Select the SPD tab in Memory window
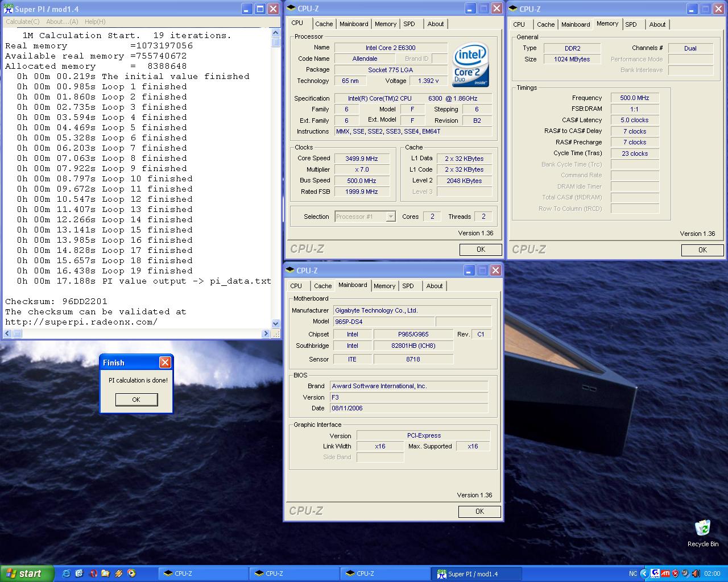 coord(631,24)
